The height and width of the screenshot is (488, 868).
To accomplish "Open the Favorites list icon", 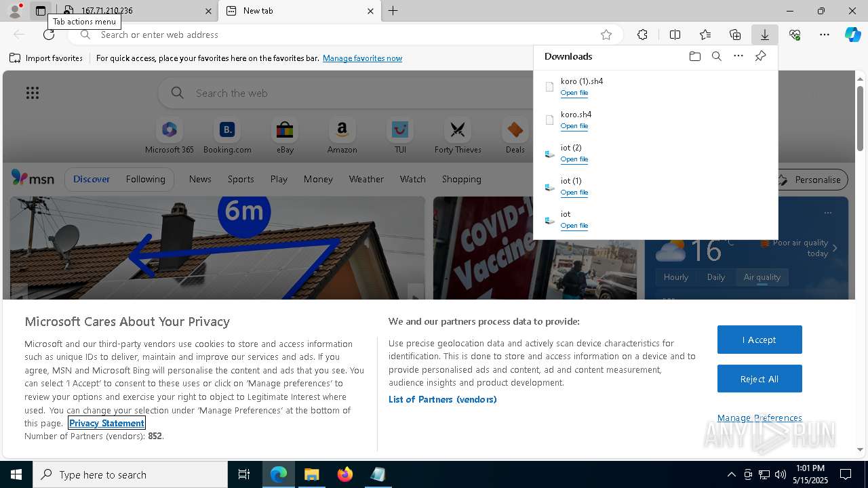I will pyautogui.click(x=705, y=35).
